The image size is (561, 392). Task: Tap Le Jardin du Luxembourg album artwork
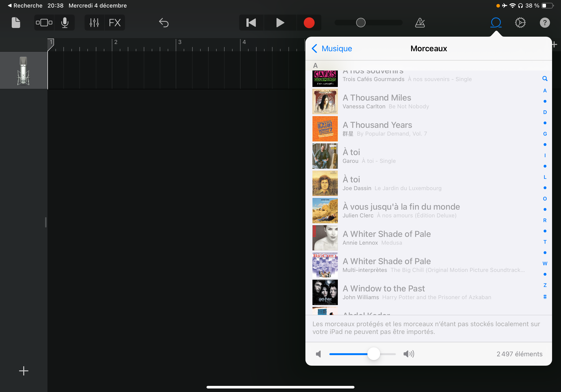325,183
